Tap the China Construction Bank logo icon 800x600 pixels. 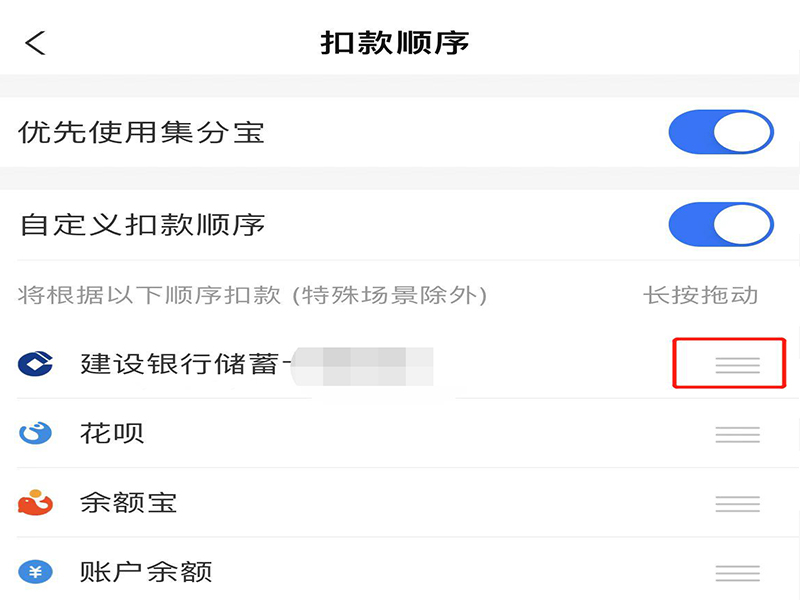click(x=35, y=364)
